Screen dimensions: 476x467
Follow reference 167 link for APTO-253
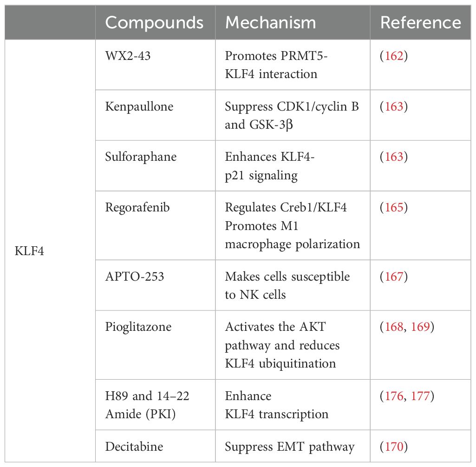tap(394, 277)
